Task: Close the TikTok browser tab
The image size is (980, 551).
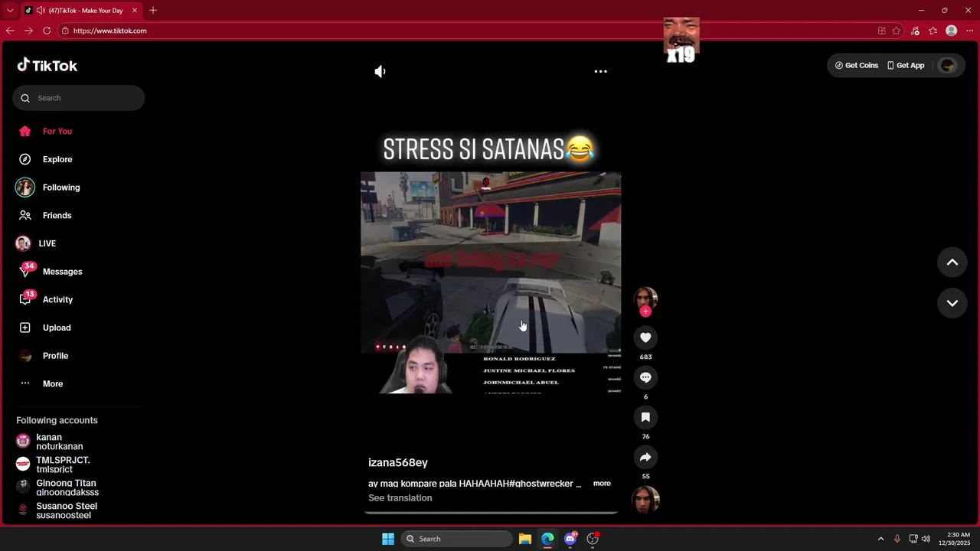Action: 135,11
